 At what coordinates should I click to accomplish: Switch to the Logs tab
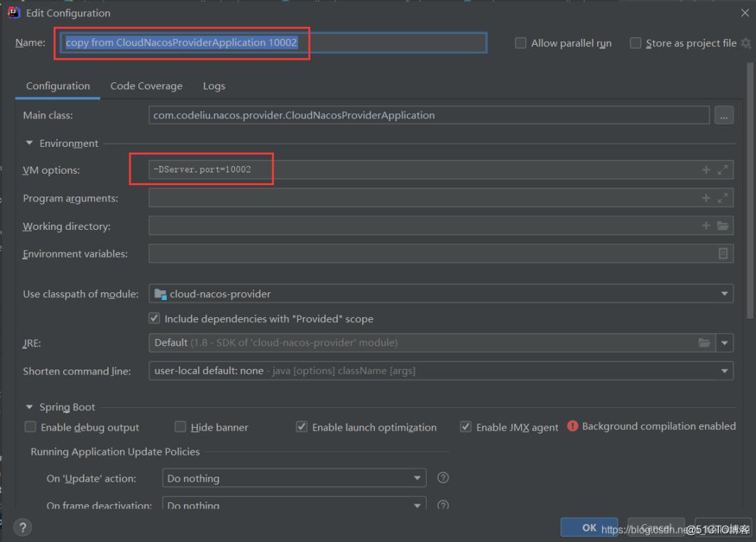[x=214, y=86]
